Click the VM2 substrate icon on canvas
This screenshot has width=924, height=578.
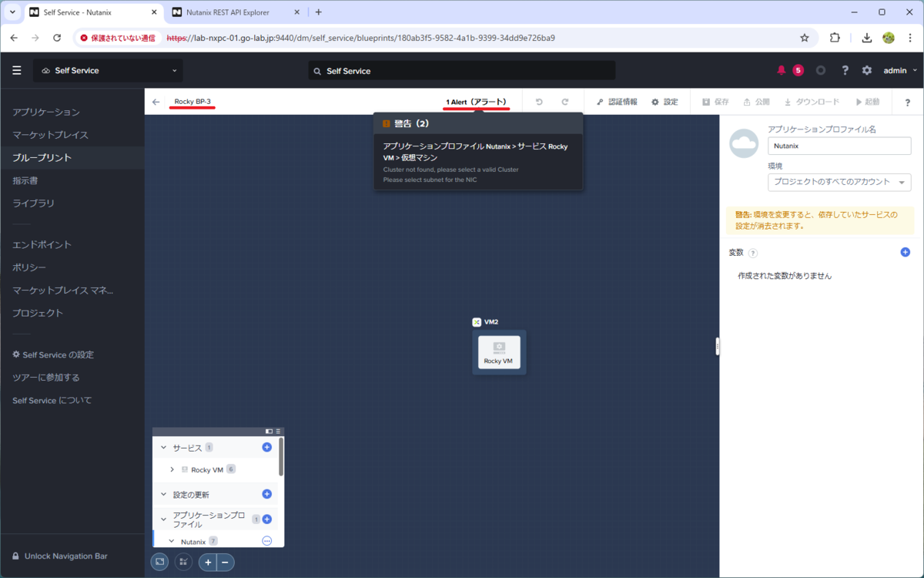[477, 321]
